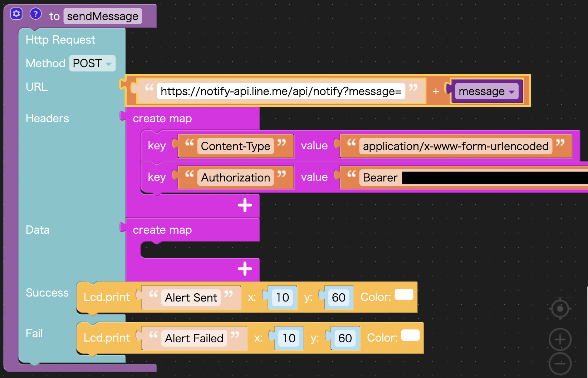Edit the application/x-www-form-urlencoded value text
The image size is (588, 378).
455,146
